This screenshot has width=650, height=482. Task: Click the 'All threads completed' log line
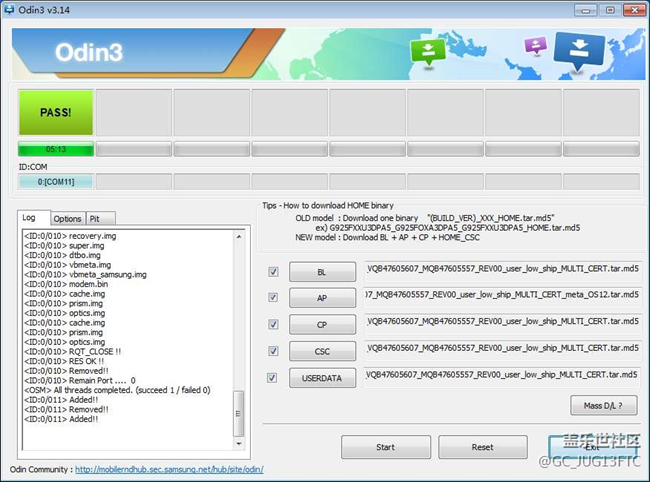(117, 390)
